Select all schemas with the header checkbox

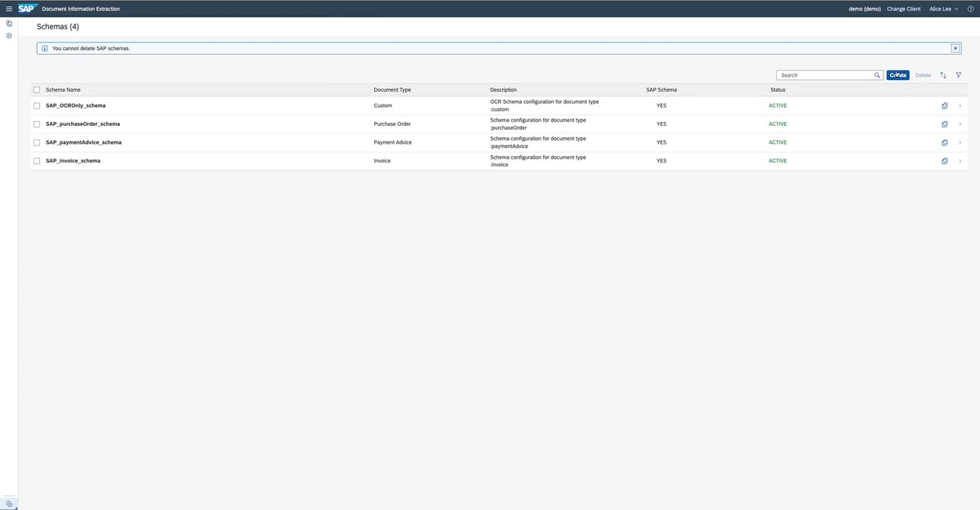[x=35, y=87]
